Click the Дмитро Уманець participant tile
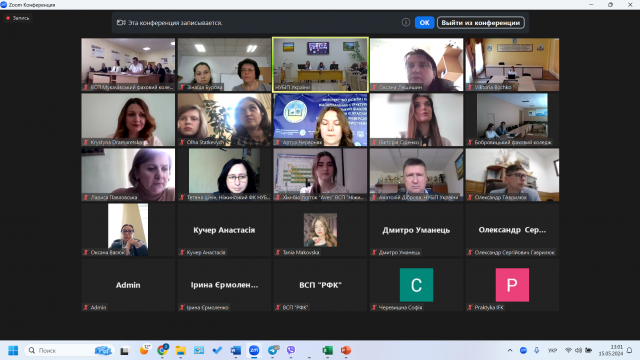This screenshot has width=640, height=360. click(416, 230)
